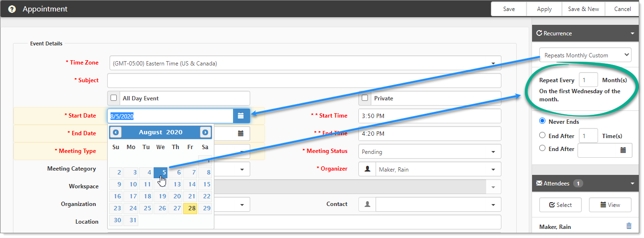Delete attendee Maker, Rain with trash icon

629,227
